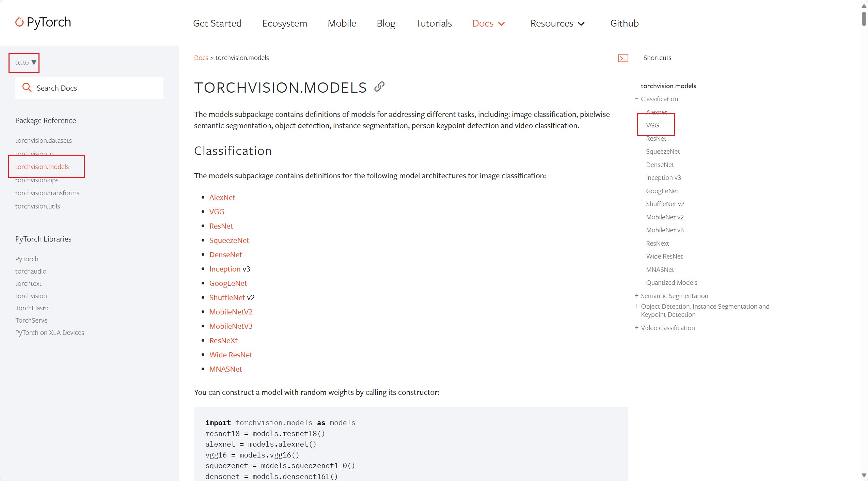Viewport: 868px width, 481px height.
Task: Select torchvision.transforms in Package Reference
Action: [x=47, y=193]
